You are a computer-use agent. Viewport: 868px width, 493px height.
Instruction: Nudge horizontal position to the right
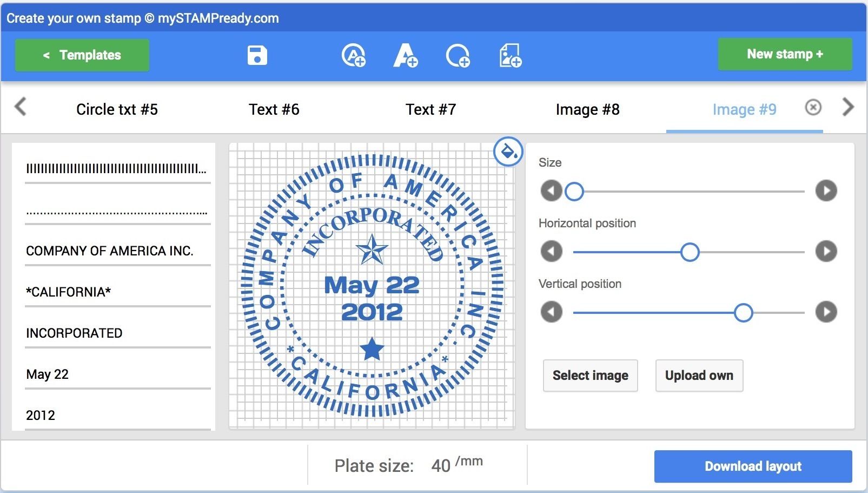826,251
